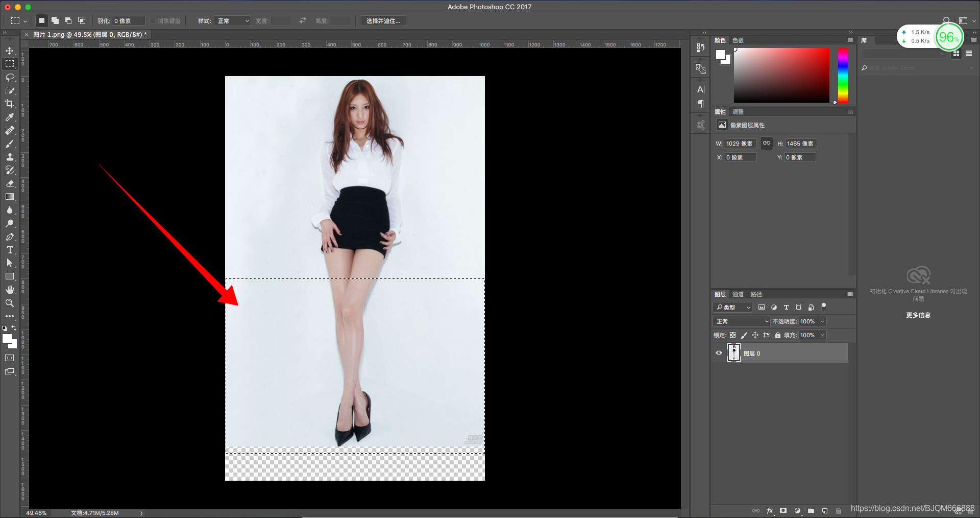Open the 样式 dropdown set to 正常
The width and height of the screenshot is (980, 518).
click(233, 21)
